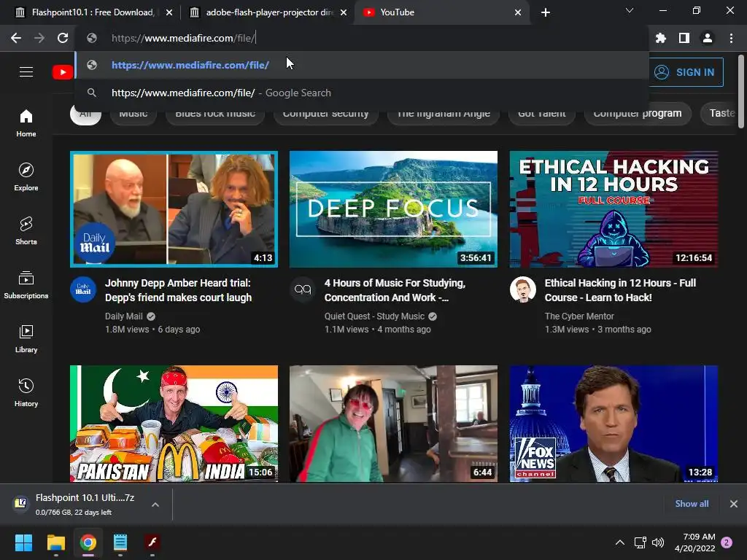Click the YouTube logo
The height and width of the screenshot is (560, 747).
coord(63,72)
